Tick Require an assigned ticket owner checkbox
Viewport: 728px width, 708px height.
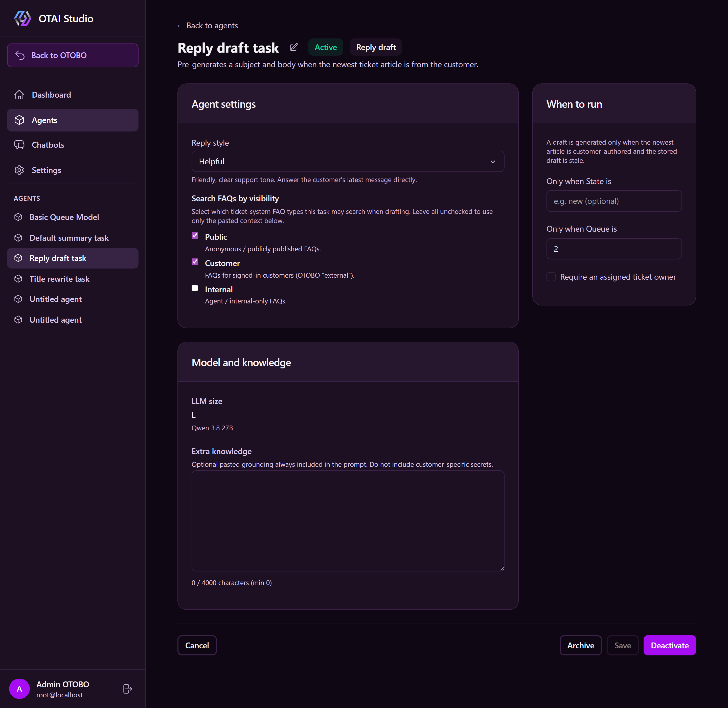point(551,277)
